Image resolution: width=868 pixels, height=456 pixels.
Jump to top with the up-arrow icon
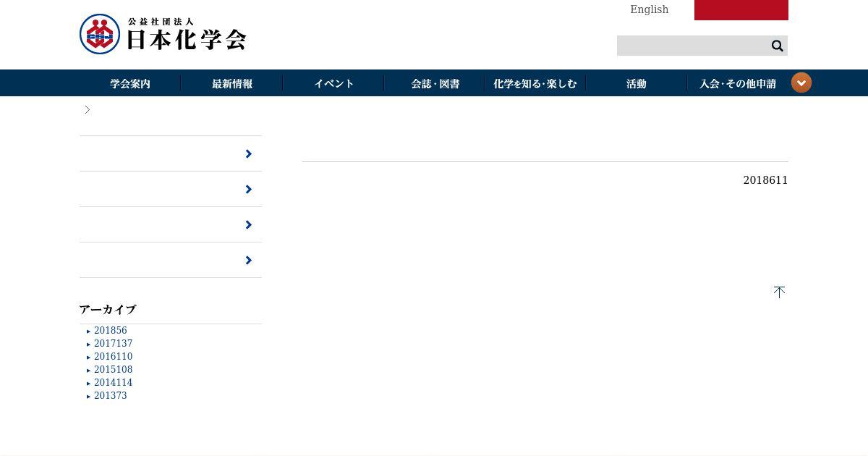779,292
